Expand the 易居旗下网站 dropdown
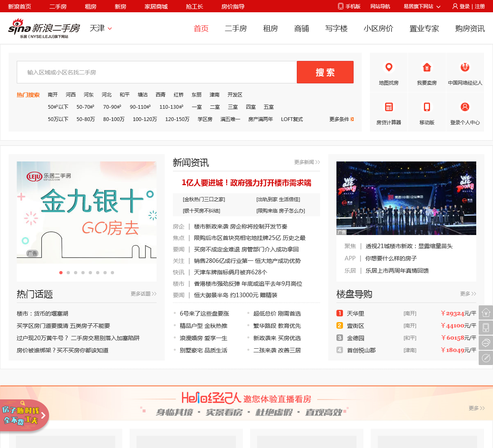The width and height of the screenshot is (493, 448). (x=422, y=6)
